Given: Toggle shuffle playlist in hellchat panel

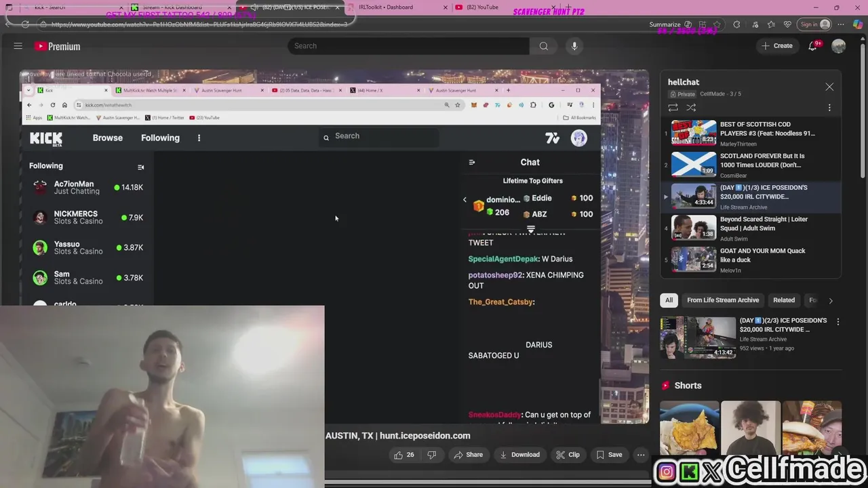Looking at the screenshot, I should (691, 107).
